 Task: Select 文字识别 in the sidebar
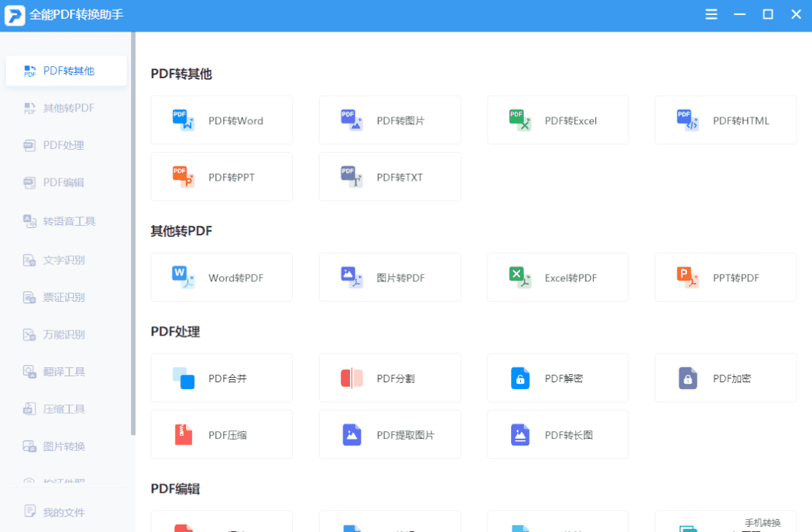click(66, 260)
